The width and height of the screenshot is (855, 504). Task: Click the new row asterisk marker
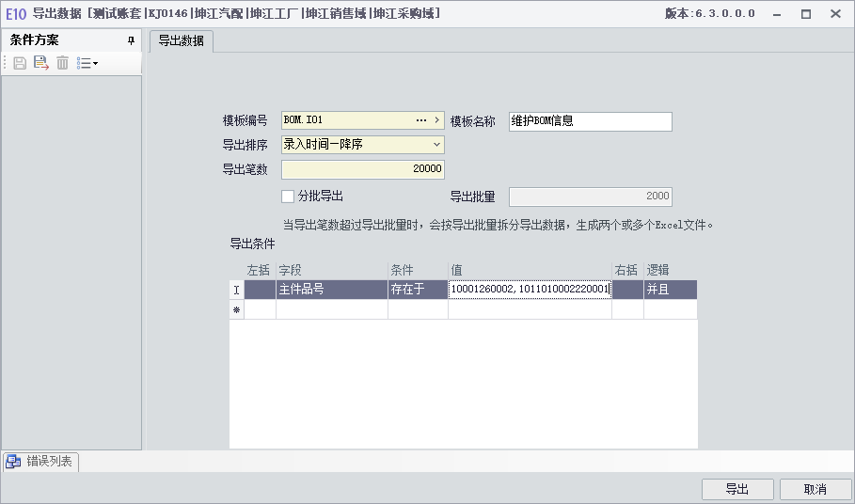237,309
